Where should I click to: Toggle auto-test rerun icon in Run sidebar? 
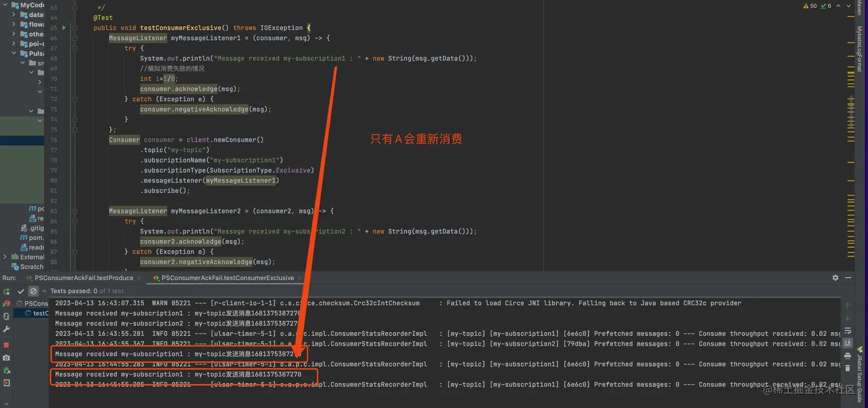6,316
